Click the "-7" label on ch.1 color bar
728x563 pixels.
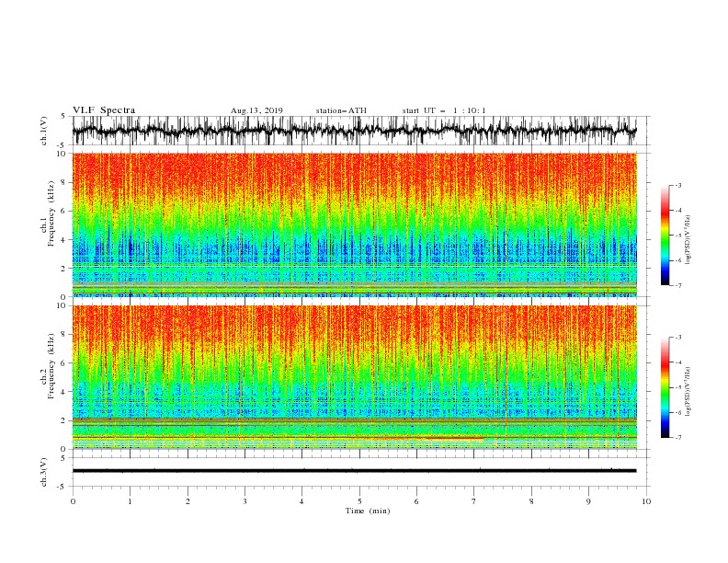677,285
